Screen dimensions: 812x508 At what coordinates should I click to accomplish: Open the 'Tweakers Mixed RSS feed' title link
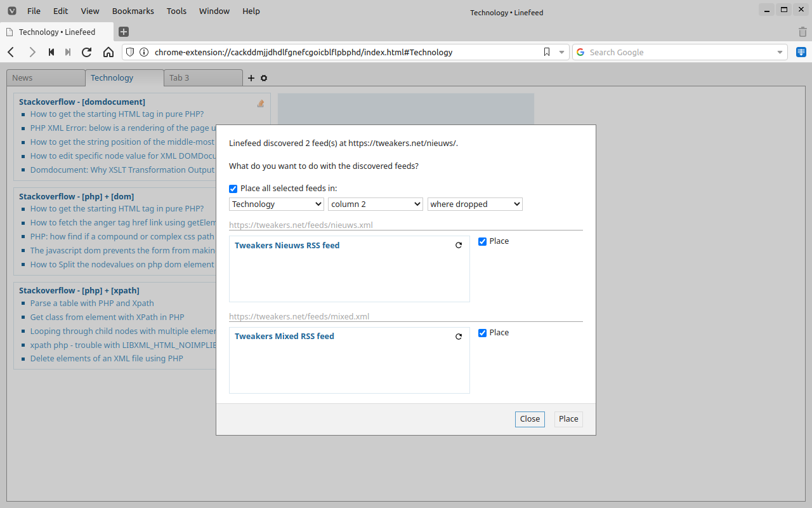tap(284, 337)
